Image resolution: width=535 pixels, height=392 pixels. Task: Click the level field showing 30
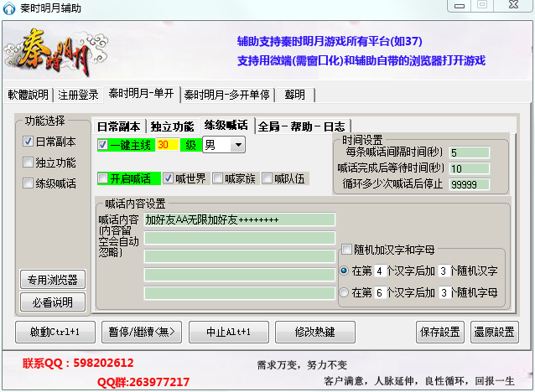(x=167, y=145)
